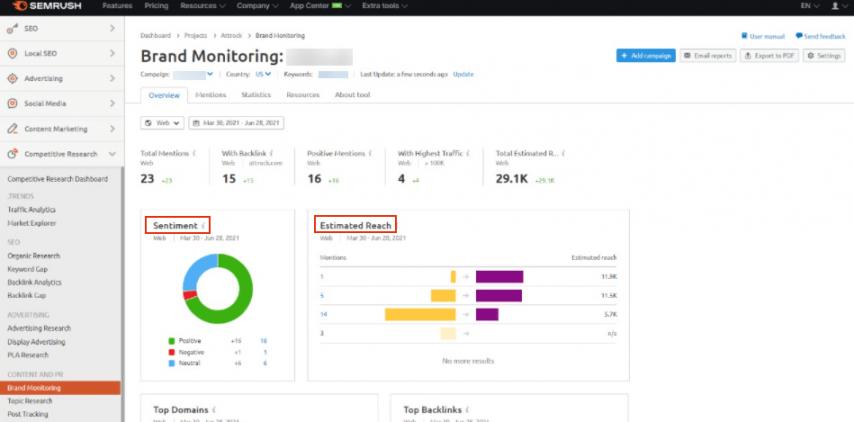Open Topic Research in sidebar
Screen dimensions: 854x422
coord(30,401)
